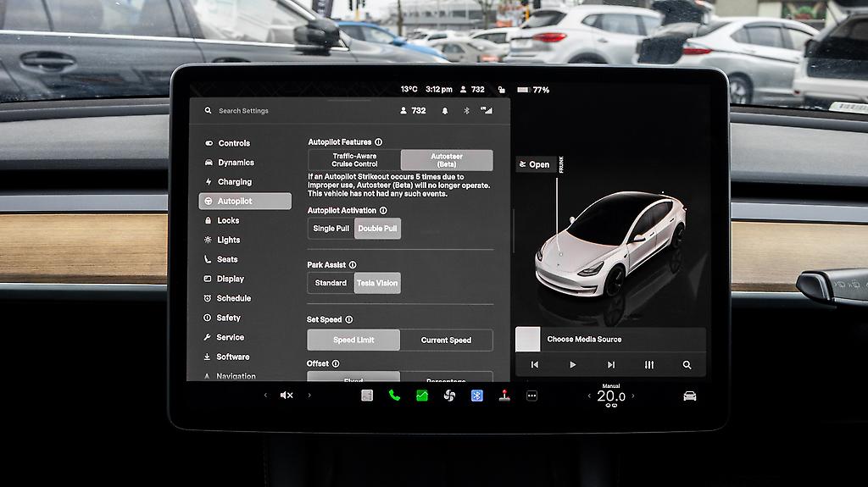Tap the 20.0 temperature setting
This screenshot has width=868, height=487.
pyautogui.click(x=611, y=396)
